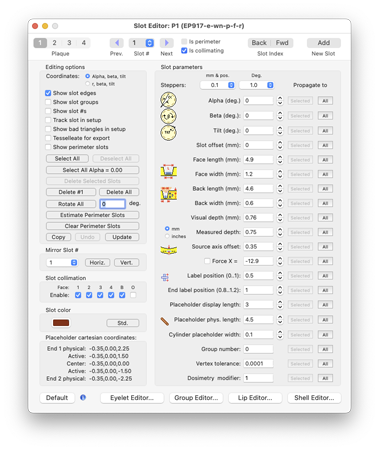
Task: Enable Show slot #s checkbox
Action: click(48, 111)
